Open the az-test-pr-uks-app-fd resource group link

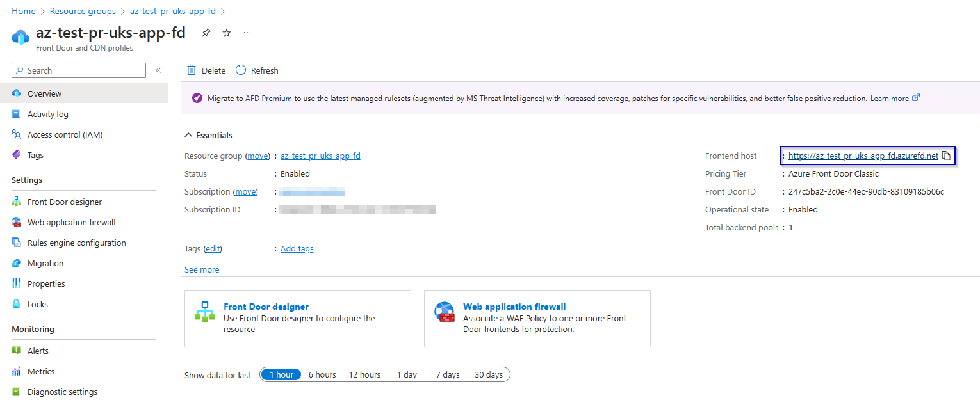click(320, 156)
